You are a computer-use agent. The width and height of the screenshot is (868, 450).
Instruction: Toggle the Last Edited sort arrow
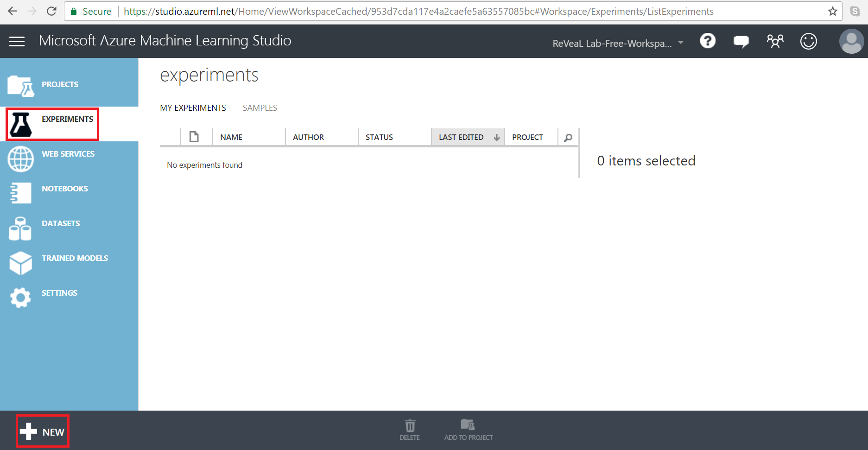[496, 137]
